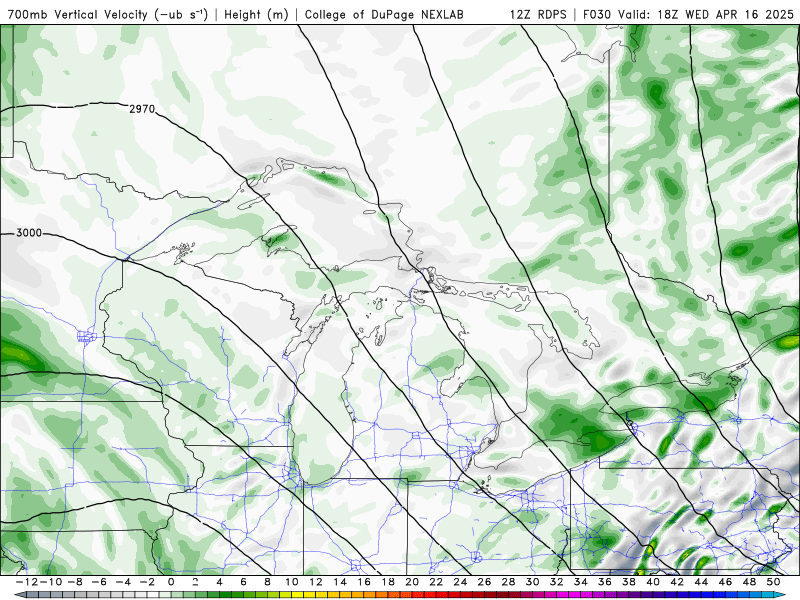Click the "32" value on the color scale
The image size is (800, 600).
click(557, 582)
